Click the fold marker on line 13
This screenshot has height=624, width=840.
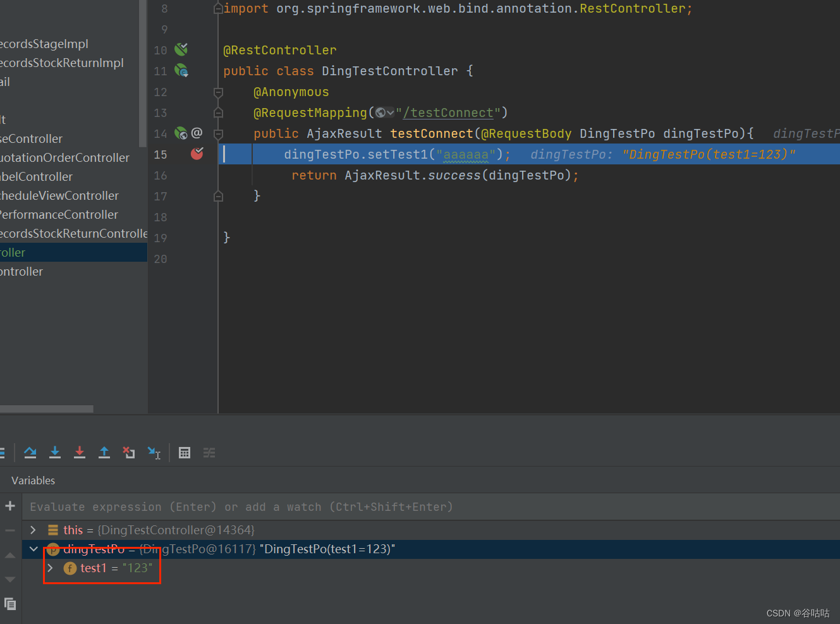(218, 113)
